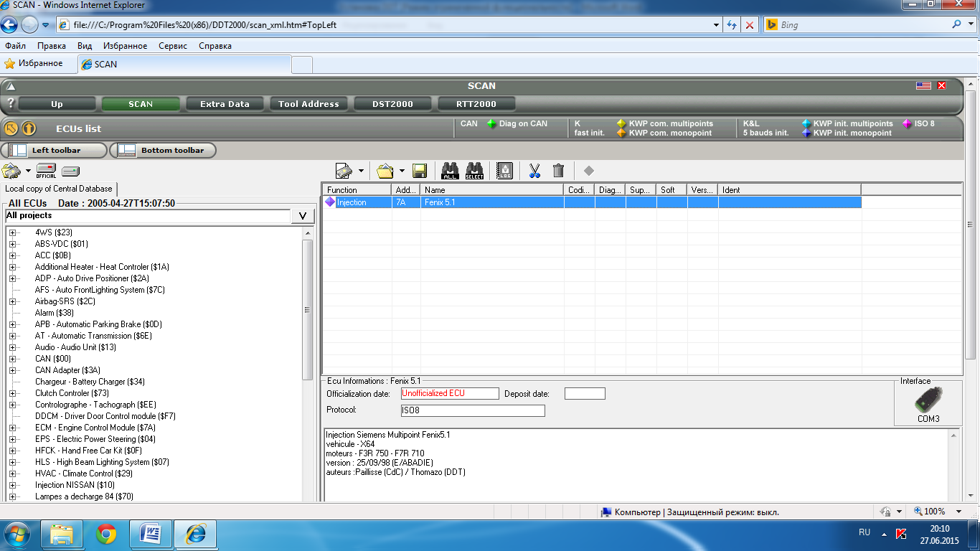Toggle the Bottom toolbar panel

[x=164, y=151]
